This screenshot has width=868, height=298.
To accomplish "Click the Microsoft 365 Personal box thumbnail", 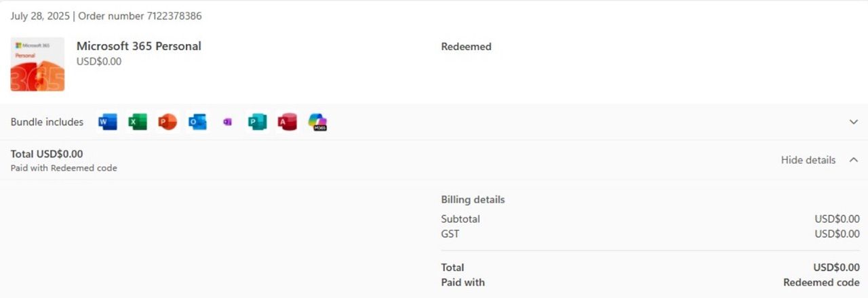I will 37,64.
